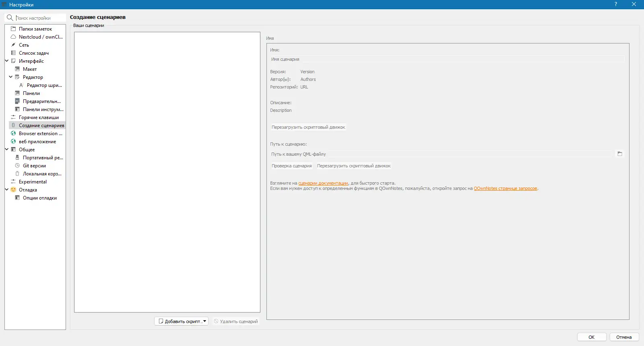Go to Список задач settings
The height and width of the screenshot is (346, 644).
(x=34, y=53)
